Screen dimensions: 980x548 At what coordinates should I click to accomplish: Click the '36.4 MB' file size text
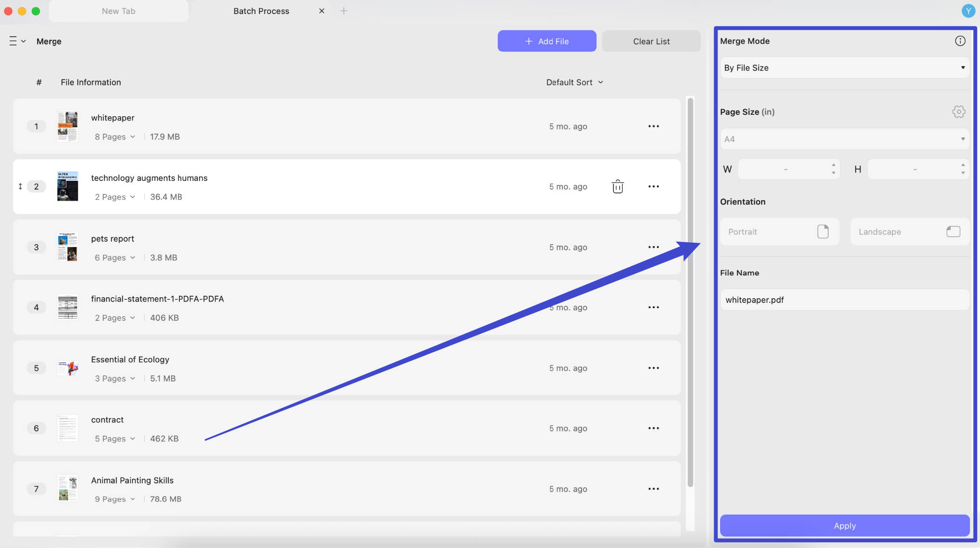click(166, 197)
